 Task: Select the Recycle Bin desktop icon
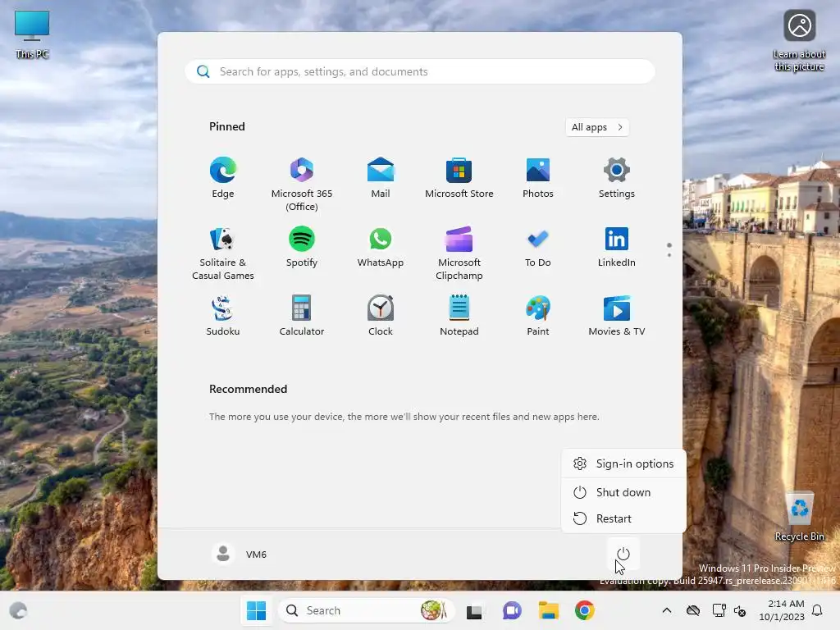coord(799,517)
